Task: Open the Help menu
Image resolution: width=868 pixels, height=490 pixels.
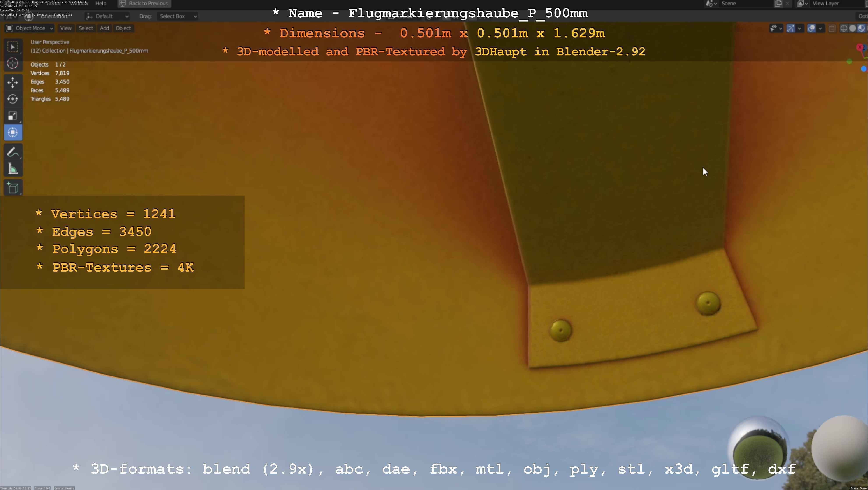Action: point(101,3)
